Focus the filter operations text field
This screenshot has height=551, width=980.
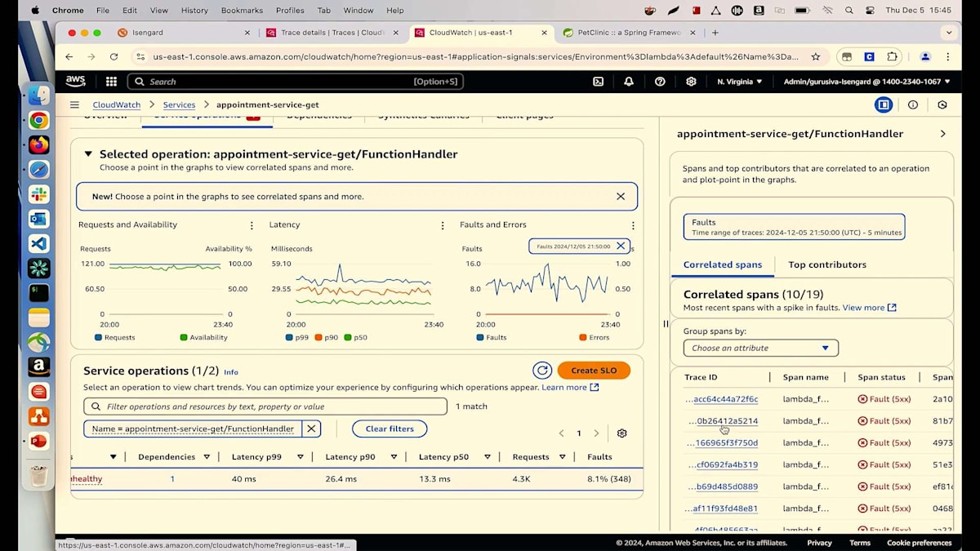point(265,407)
